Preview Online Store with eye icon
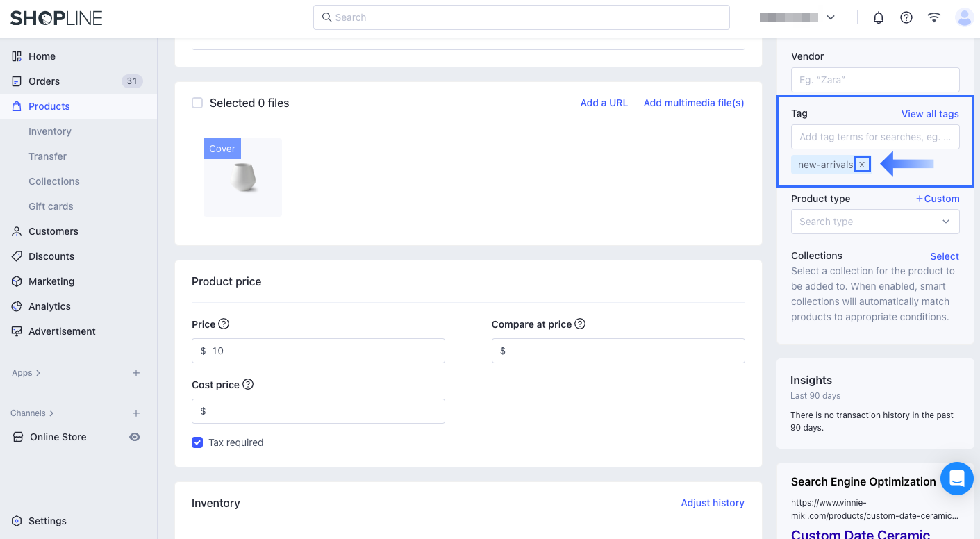 [135, 437]
